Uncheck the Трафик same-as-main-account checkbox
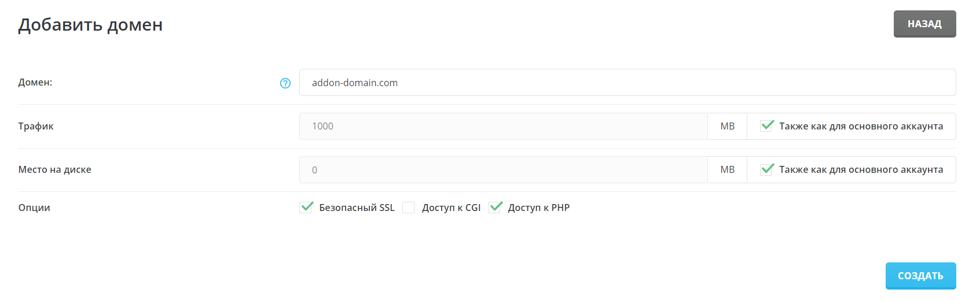Screen dimensions: 980x300 [767, 126]
